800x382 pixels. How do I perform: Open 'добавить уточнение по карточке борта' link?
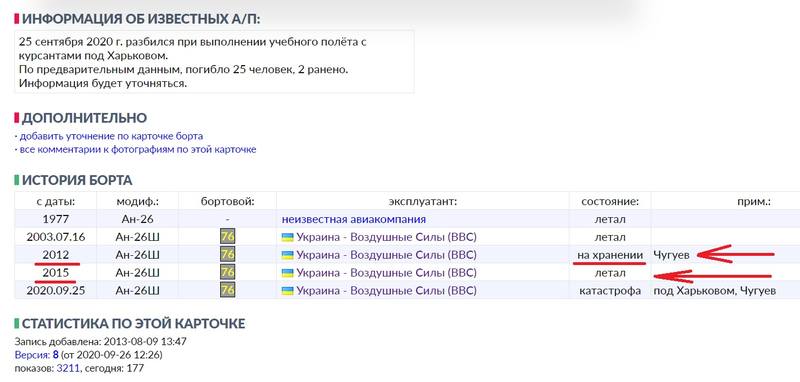click(x=111, y=137)
